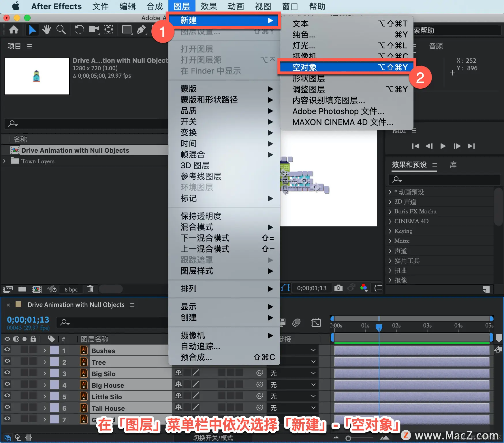Open the channel and color management icon
The height and width of the screenshot is (443, 504).
(364, 287)
